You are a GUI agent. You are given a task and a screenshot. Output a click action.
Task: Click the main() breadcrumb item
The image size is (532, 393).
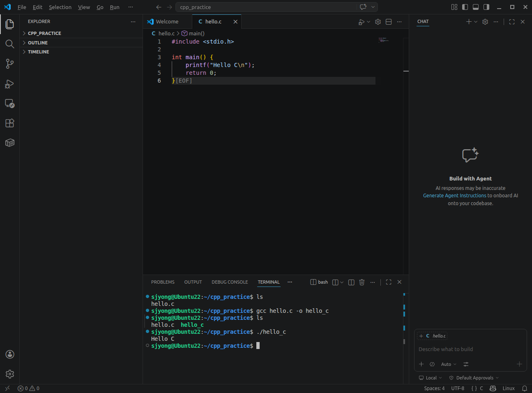(193, 33)
